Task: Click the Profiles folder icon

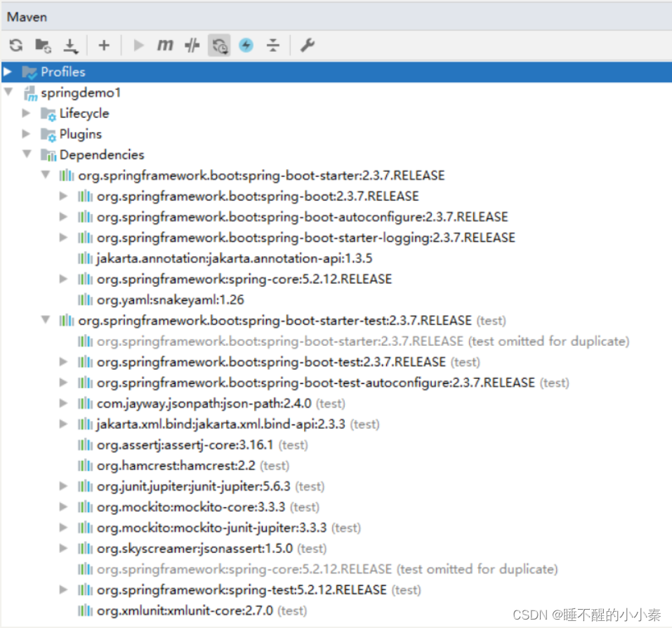Action: click(29, 72)
